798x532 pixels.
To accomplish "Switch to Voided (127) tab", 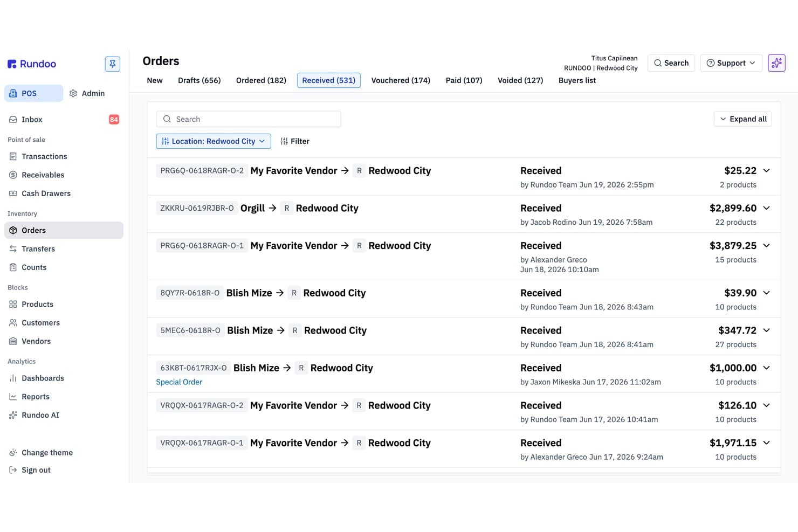I will pos(520,80).
